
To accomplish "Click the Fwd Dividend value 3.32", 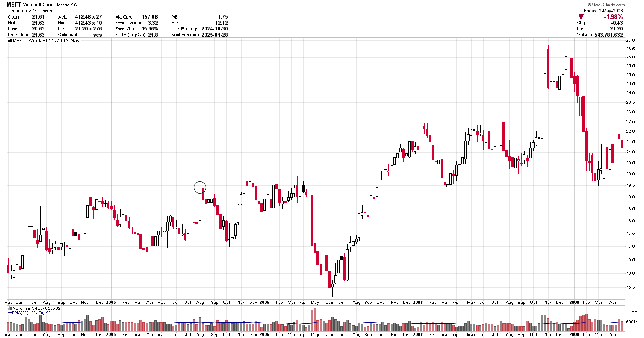I will (x=153, y=23).
